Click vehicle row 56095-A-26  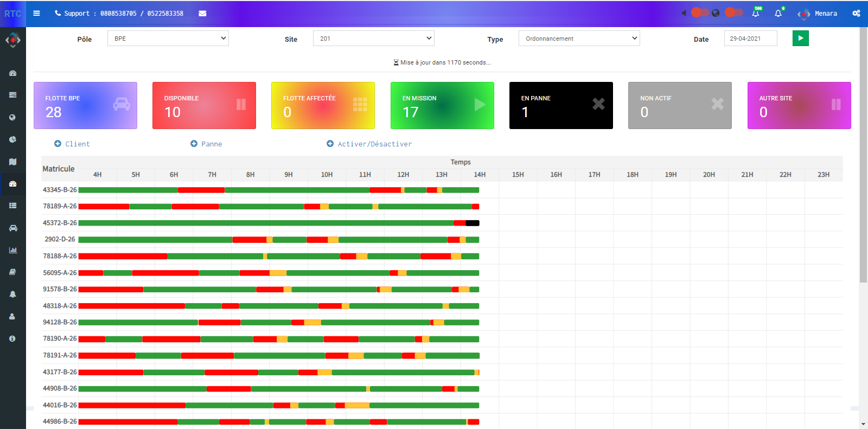pos(60,273)
